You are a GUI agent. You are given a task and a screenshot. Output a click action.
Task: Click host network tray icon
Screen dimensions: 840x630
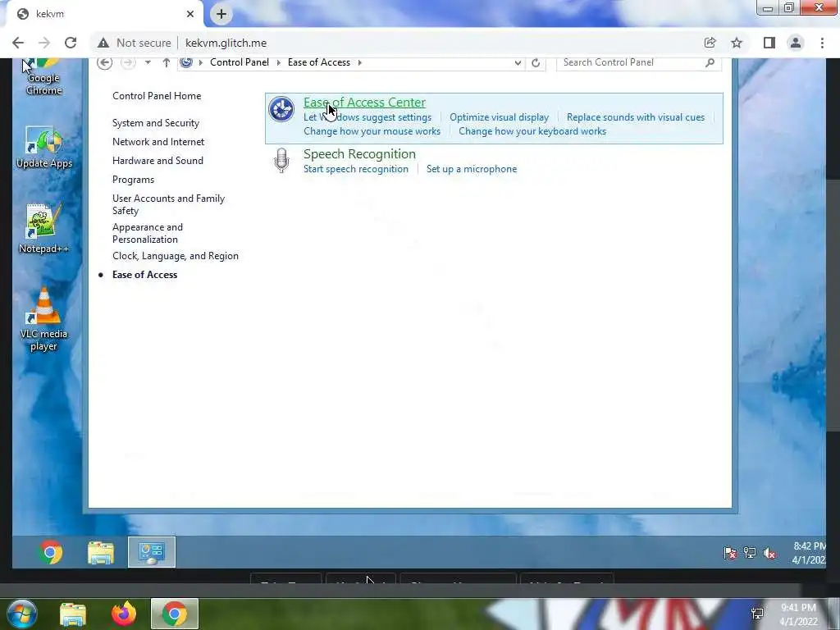[757, 614]
